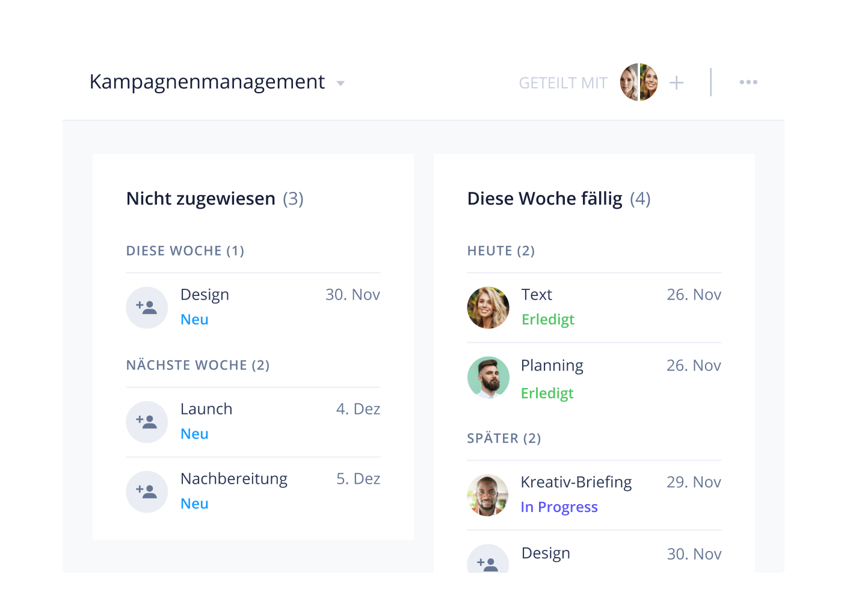Screen dimensions: 847x616
Task: Click the shared users avatar in header
Action: (638, 82)
